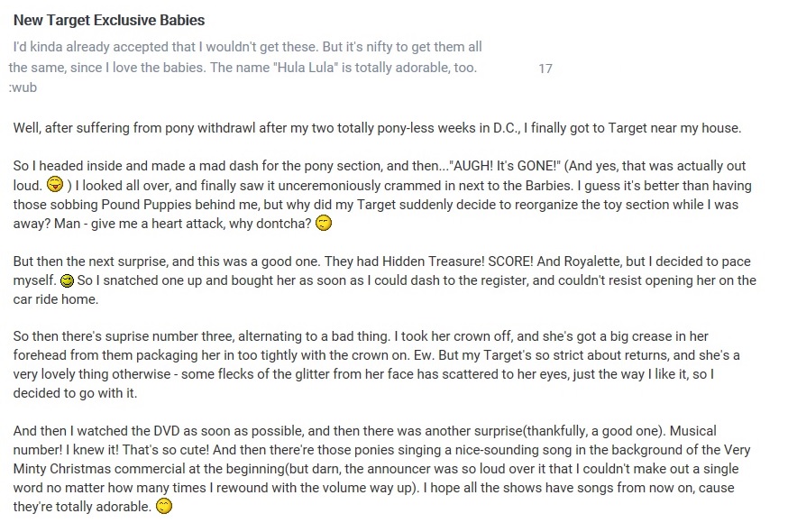The image size is (788, 532).
Task: Click the smirking emoji after "why dontcha?"
Action: (324, 223)
